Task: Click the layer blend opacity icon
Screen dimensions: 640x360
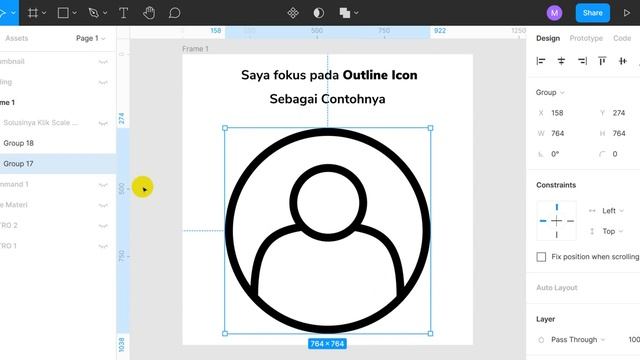Action: [x=541, y=340]
